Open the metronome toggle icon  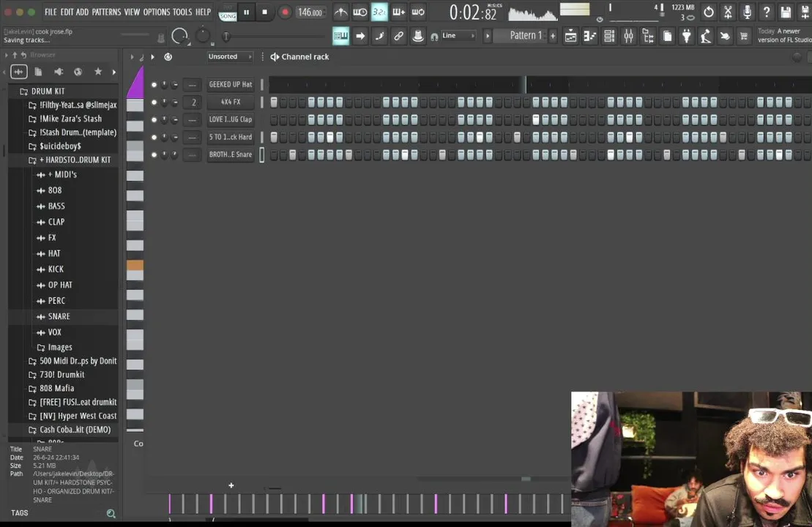340,12
